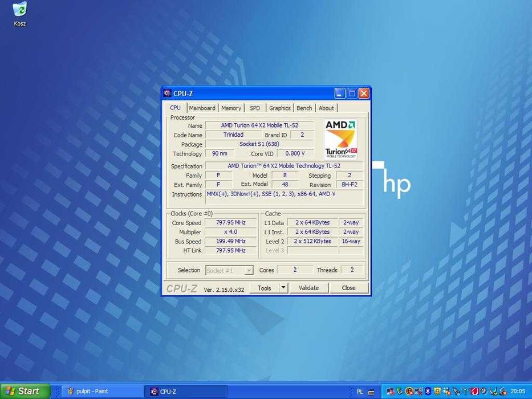Click the Windows Messenger tray icon
The height and width of the screenshot is (399, 532).
447,391
